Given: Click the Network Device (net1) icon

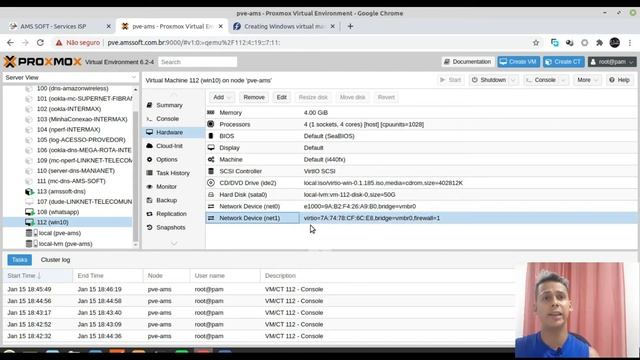Looking at the screenshot, I should (x=211, y=218).
